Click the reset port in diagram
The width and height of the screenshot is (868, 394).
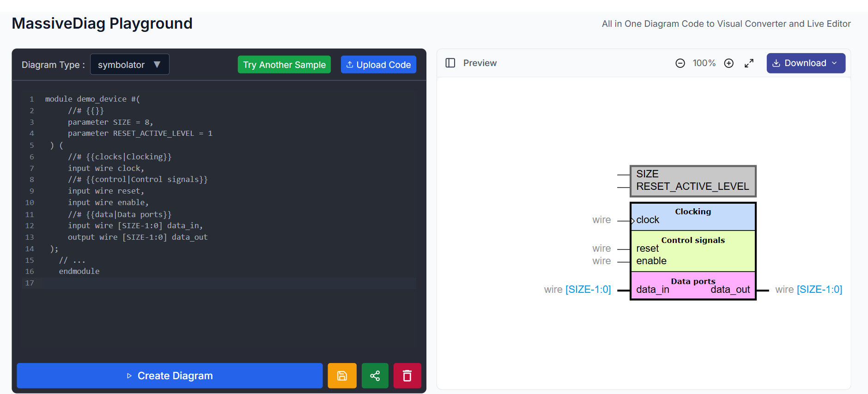pos(647,249)
